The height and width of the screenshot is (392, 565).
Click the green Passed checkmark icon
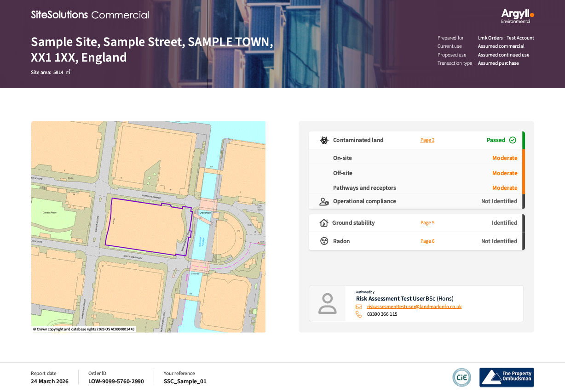[513, 140]
